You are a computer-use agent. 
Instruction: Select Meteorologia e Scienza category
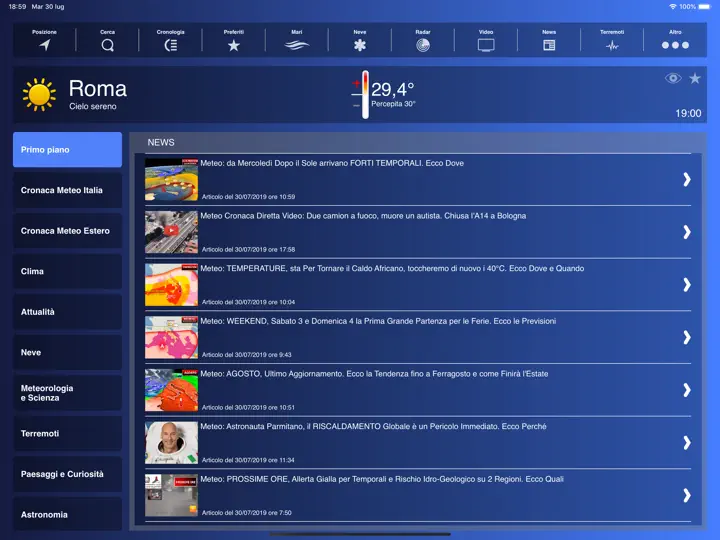[x=68, y=393]
